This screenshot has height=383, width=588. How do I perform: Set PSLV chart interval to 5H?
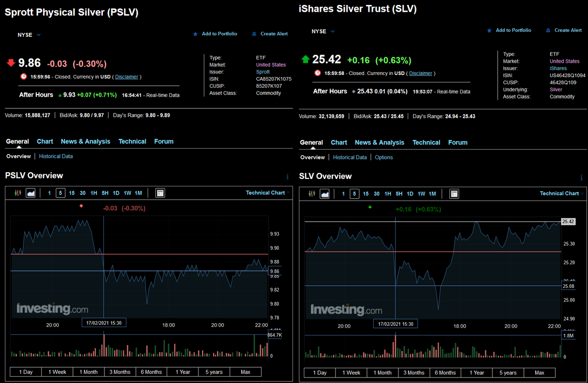[105, 193]
